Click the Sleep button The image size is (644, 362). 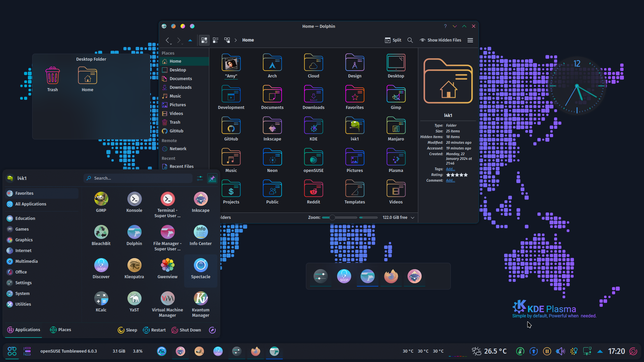(x=127, y=330)
